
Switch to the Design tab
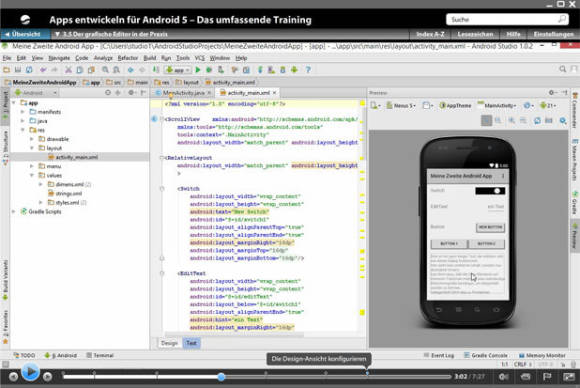point(169,343)
